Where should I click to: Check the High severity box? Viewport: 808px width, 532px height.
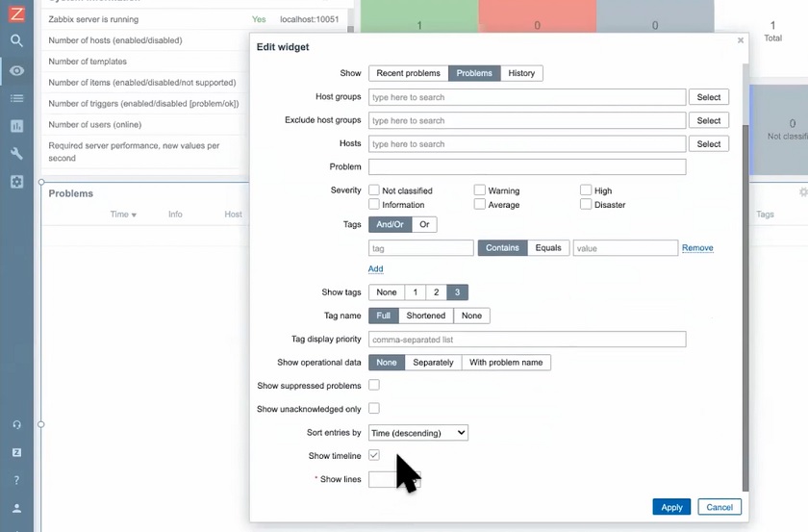pyautogui.click(x=586, y=190)
